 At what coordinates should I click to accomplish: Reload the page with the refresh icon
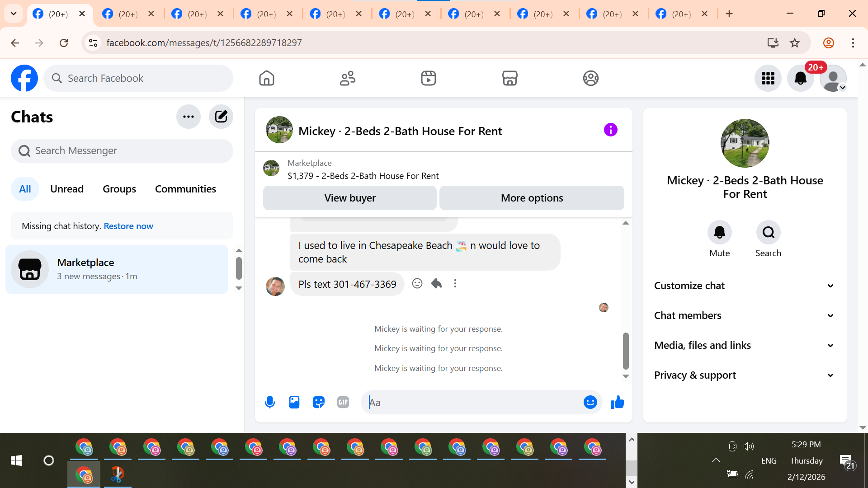[64, 43]
